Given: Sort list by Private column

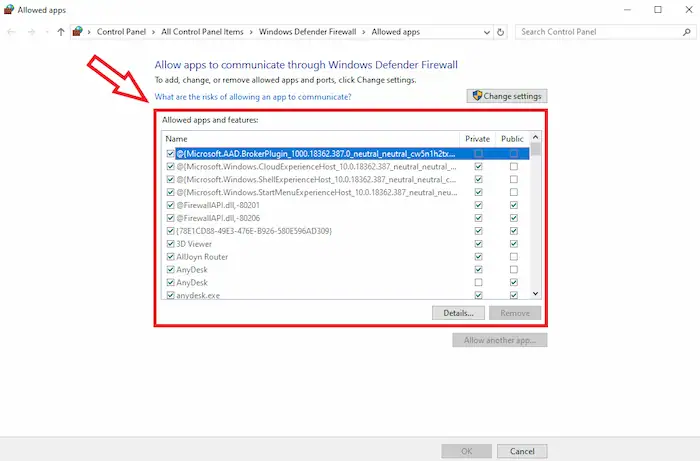Looking at the screenshot, I should point(477,139).
